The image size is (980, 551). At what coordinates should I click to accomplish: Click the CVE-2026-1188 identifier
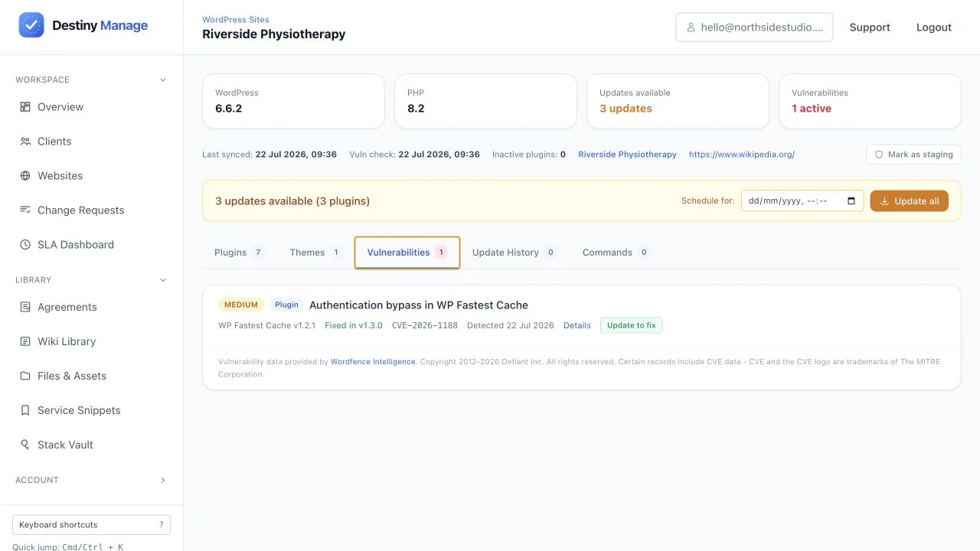click(425, 325)
